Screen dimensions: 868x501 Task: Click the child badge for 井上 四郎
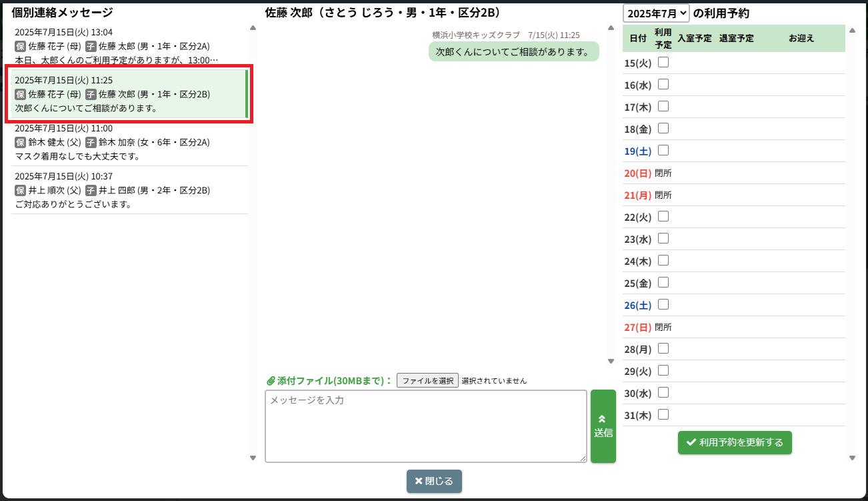91,190
